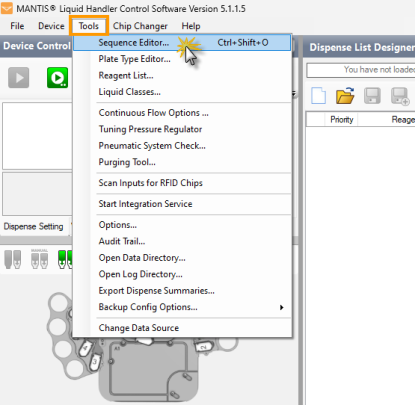Click the green run dispense play icon
This screenshot has width=415, height=405.
coord(57,78)
